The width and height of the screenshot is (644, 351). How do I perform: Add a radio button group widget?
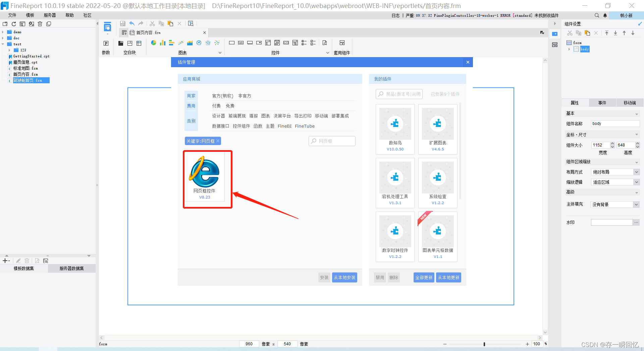pyautogui.click(x=304, y=43)
